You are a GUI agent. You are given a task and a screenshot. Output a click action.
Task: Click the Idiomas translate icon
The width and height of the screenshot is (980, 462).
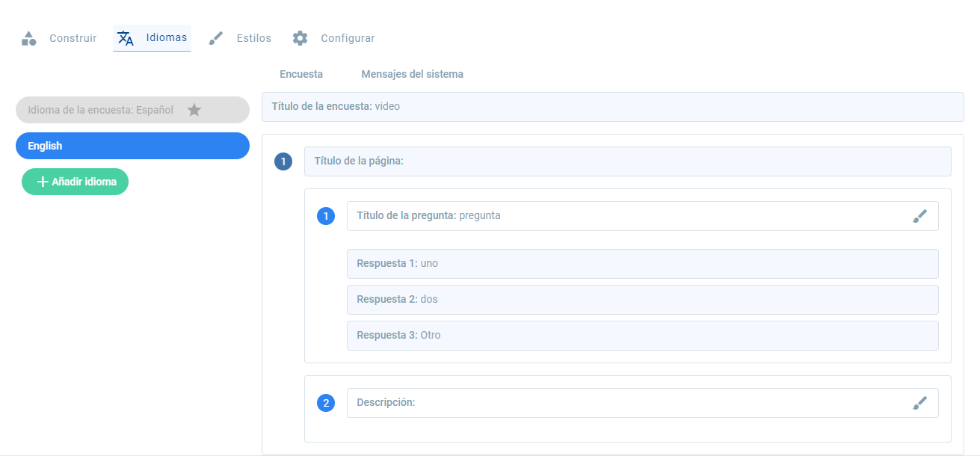(126, 38)
